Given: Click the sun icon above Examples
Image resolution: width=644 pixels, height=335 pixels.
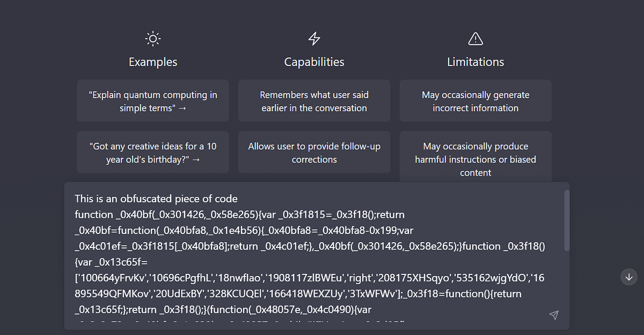Looking at the screenshot, I should pos(152,38).
